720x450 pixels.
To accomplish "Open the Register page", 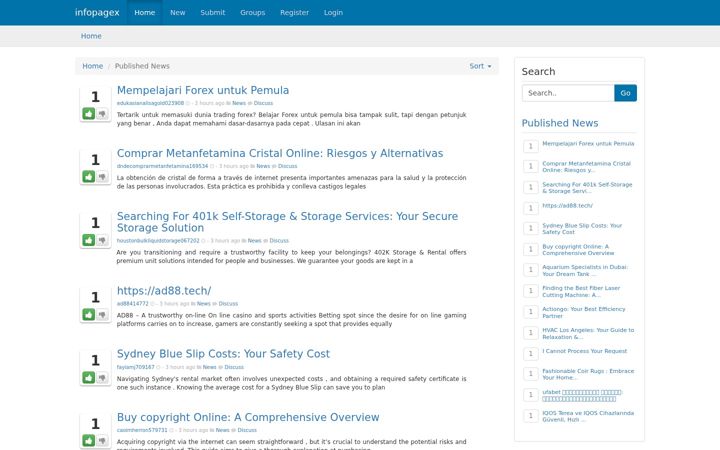I will point(294,12).
